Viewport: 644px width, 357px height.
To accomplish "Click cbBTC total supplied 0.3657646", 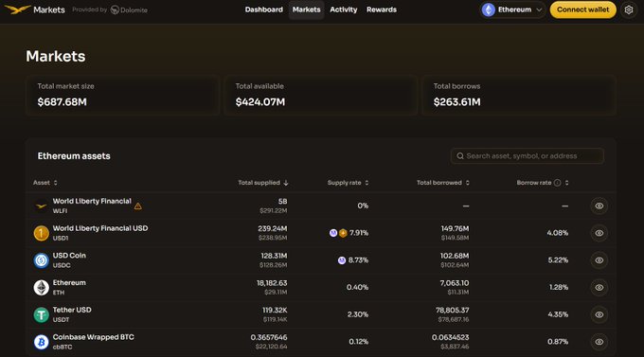I will pyautogui.click(x=269, y=337).
